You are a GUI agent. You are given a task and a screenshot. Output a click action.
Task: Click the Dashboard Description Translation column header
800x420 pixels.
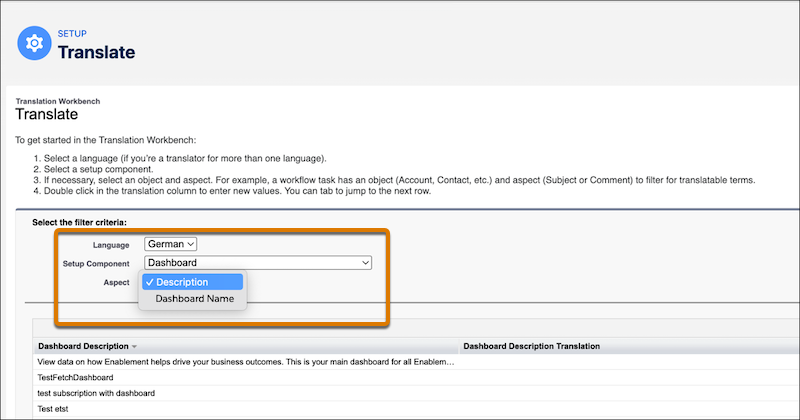pyautogui.click(x=532, y=346)
